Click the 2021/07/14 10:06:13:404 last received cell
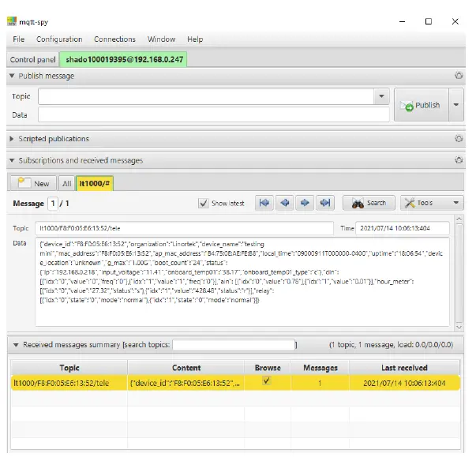 point(404,383)
